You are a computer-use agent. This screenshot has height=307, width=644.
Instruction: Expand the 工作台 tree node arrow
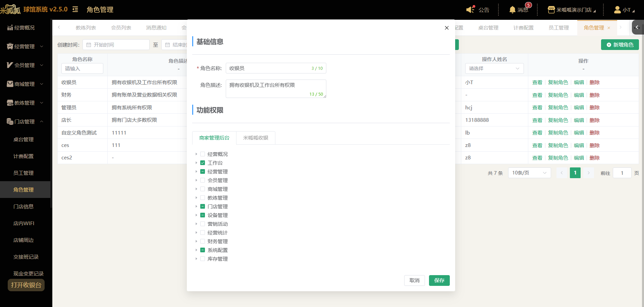pos(196,163)
